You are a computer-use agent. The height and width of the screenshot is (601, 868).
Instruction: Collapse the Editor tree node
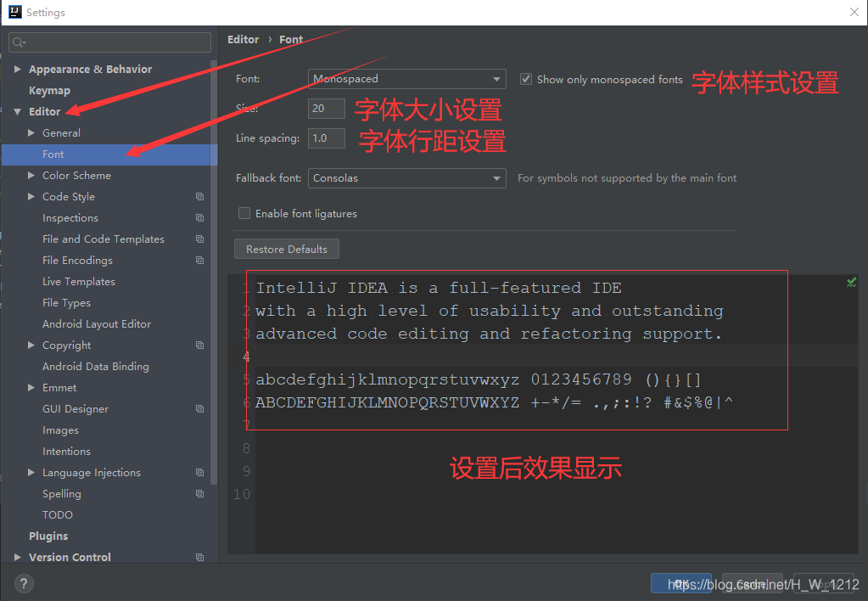(x=18, y=111)
